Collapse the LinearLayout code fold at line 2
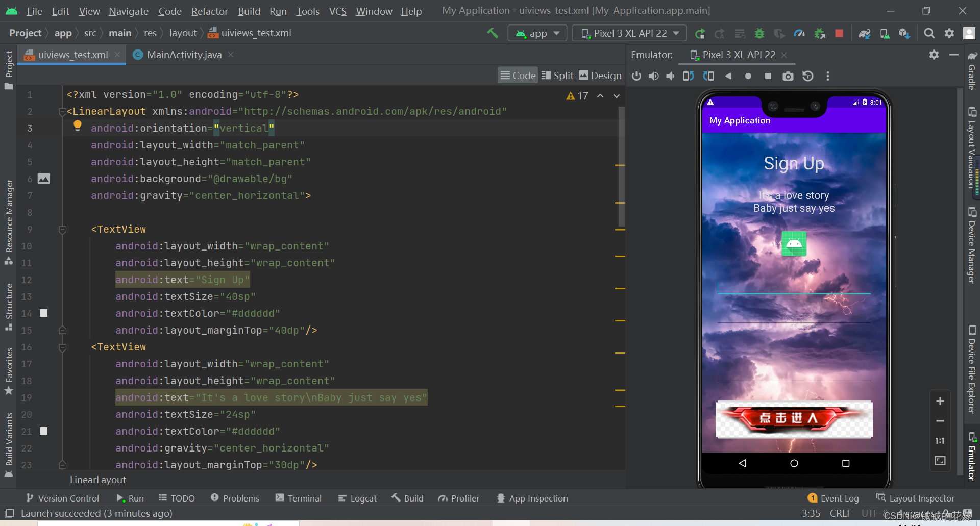Viewport: 980px width, 526px height. [62, 111]
